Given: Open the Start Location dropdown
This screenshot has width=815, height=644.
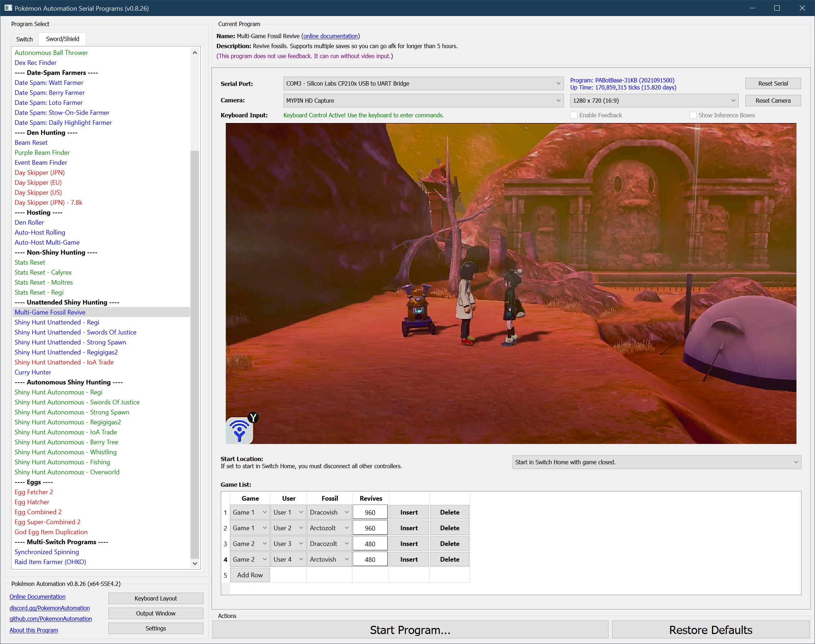Looking at the screenshot, I should (656, 462).
